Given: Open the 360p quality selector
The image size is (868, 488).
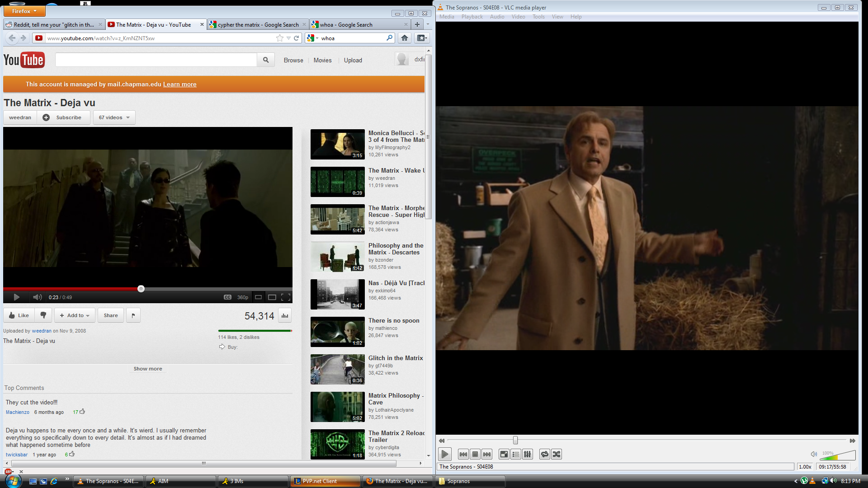Looking at the screenshot, I should pos(243,297).
